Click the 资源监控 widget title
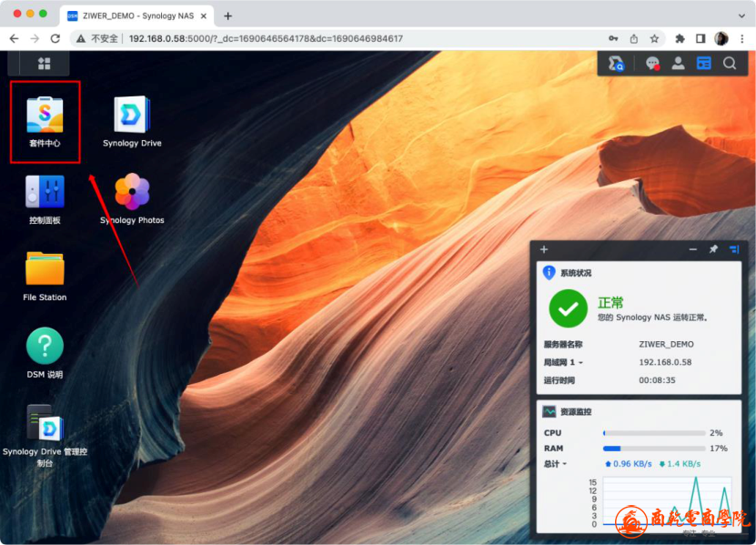 pos(576,412)
